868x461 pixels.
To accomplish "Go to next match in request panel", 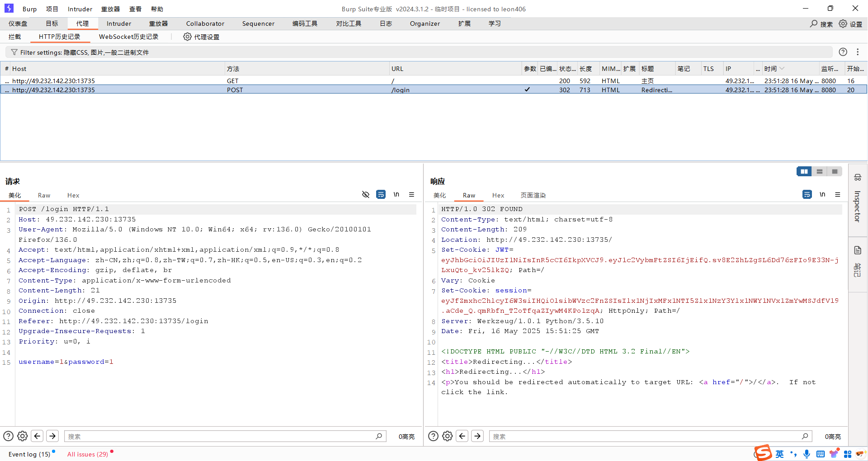I will click(52, 436).
